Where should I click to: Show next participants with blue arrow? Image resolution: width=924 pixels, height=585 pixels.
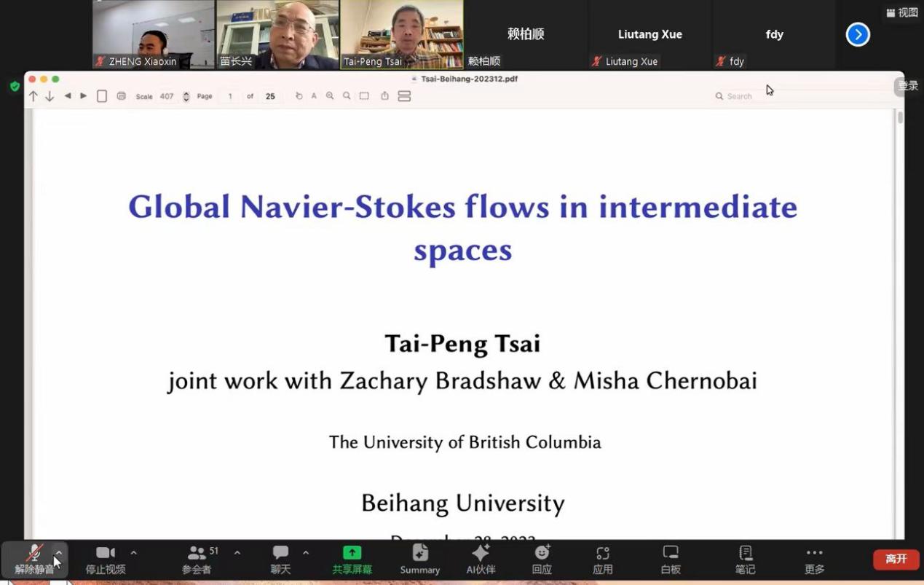[858, 34]
